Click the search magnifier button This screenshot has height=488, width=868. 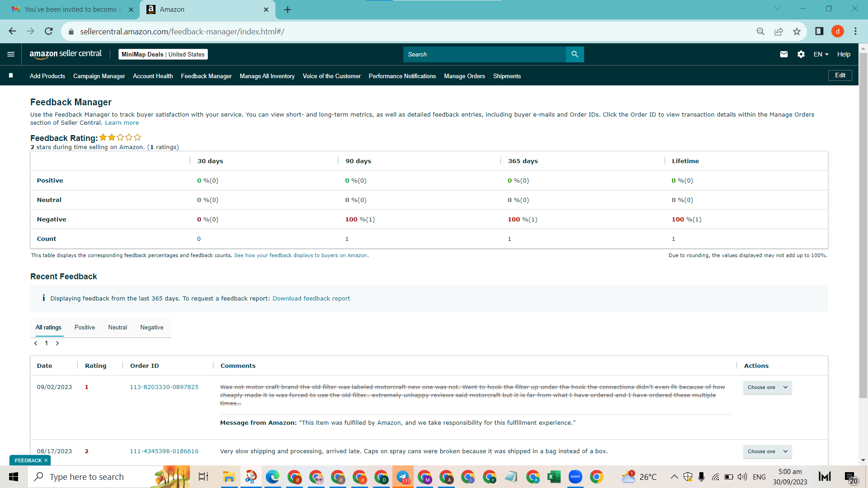[575, 54]
